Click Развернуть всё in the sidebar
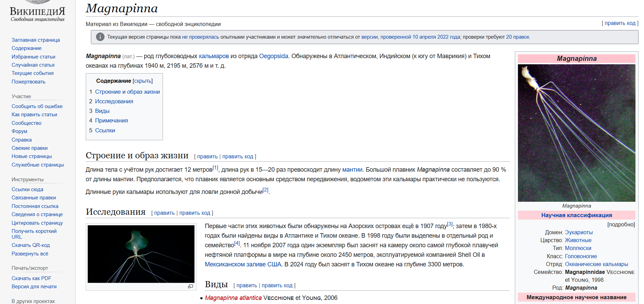Viewport: 644px width, 304px height. (x=30, y=254)
